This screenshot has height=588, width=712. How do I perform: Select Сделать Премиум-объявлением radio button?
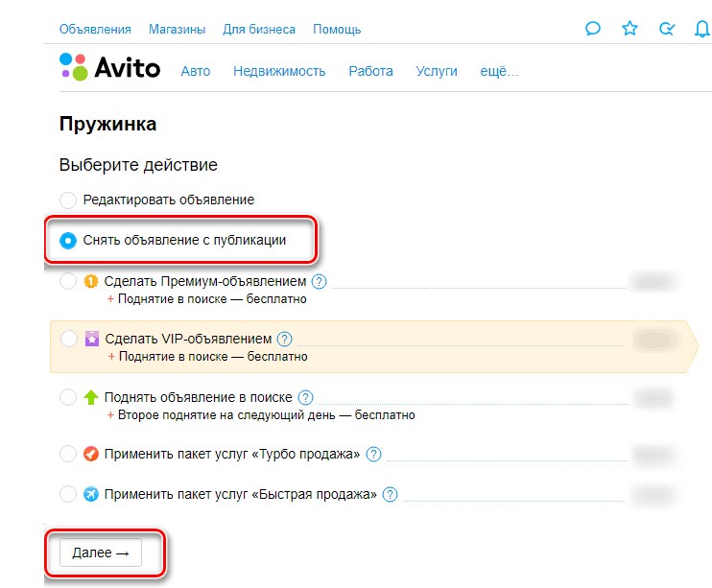pos(68,281)
